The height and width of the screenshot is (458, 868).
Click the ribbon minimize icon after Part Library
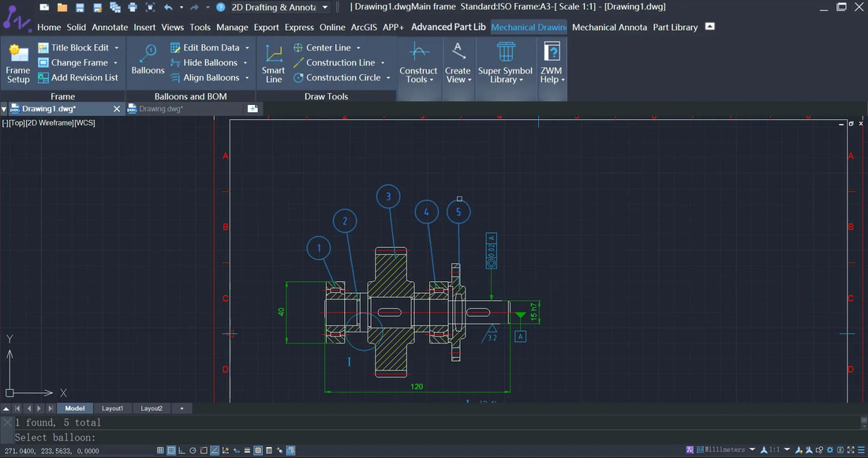[x=709, y=27]
